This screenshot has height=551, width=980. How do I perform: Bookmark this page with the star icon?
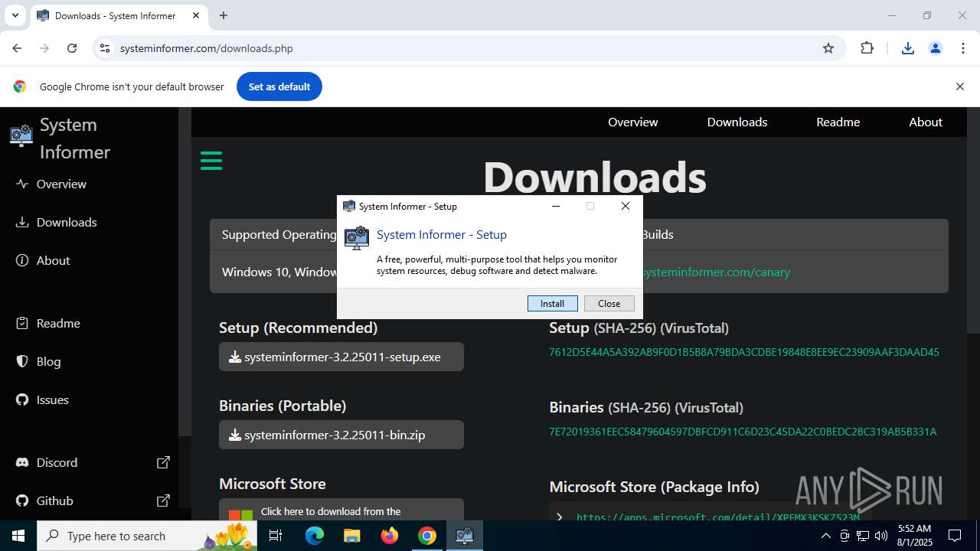coord(828,48)
